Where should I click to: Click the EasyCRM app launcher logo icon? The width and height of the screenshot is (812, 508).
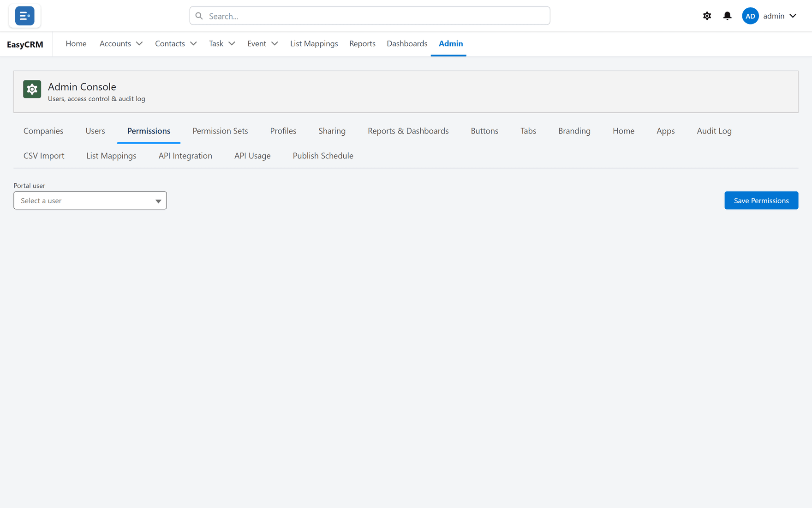24,16
